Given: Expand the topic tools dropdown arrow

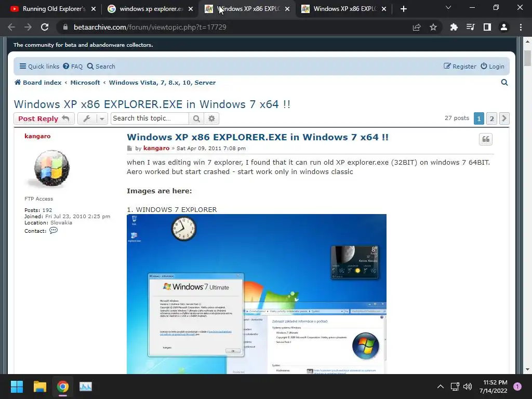Looking at the screenshot, I should click(x=102, y=118).
